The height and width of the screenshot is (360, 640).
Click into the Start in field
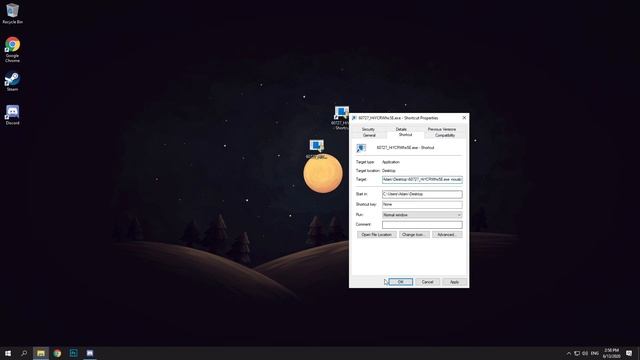coord(422,194)
